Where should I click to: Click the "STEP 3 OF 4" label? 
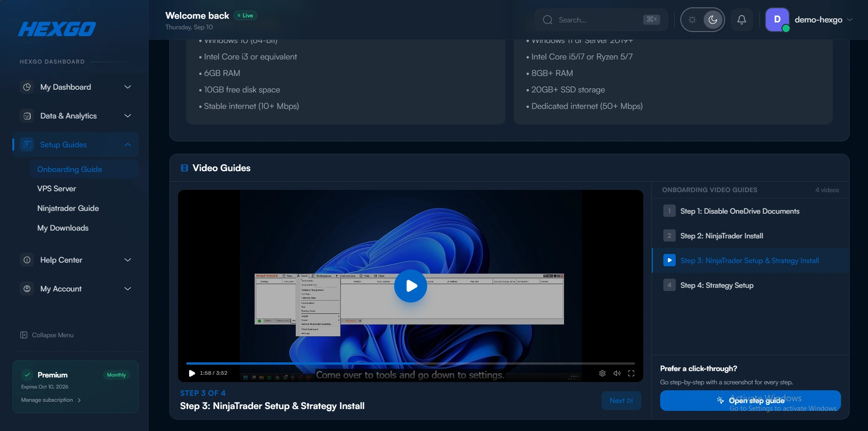pos(203,393)
